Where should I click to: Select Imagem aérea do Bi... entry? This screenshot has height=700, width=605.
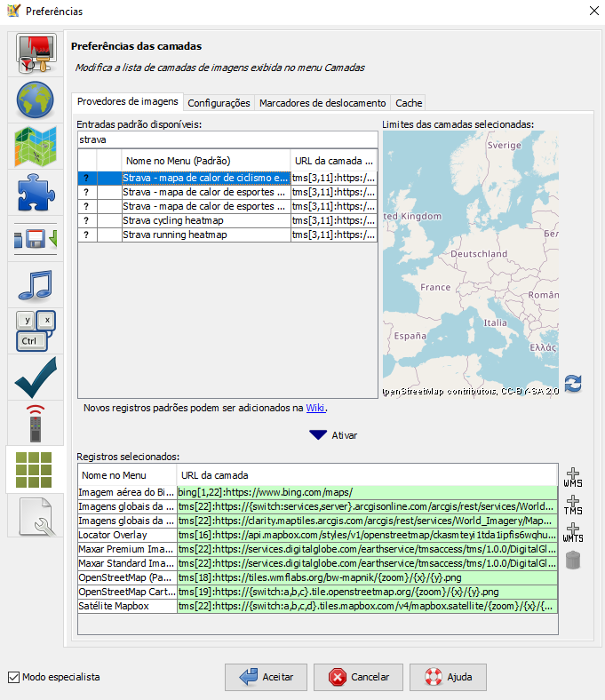click(x=127, y=492)
